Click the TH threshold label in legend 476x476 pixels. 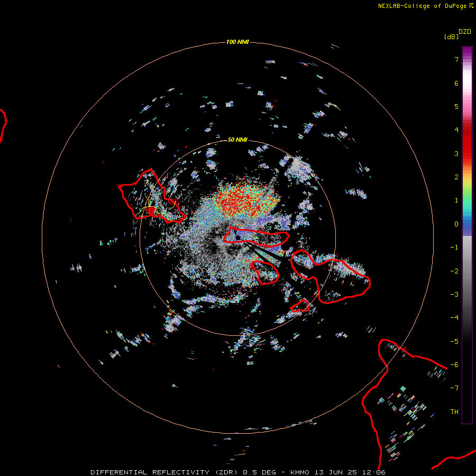[x=454, y=412]
